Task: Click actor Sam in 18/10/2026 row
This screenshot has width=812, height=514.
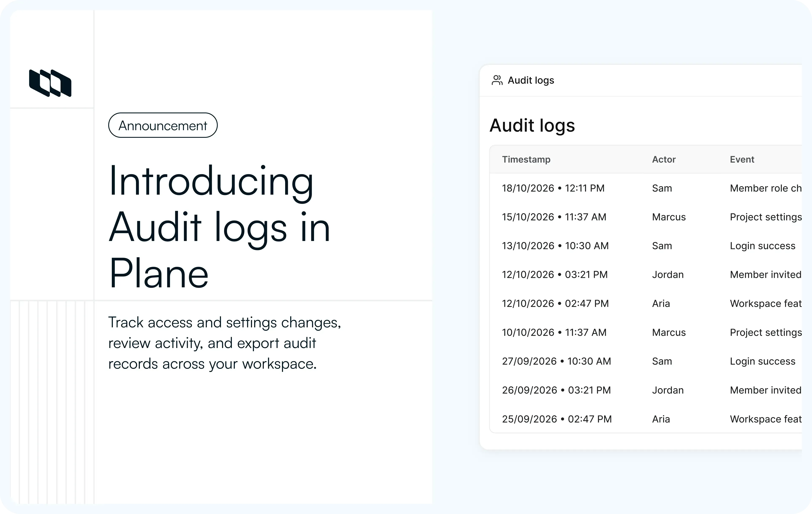Action: 662,188
